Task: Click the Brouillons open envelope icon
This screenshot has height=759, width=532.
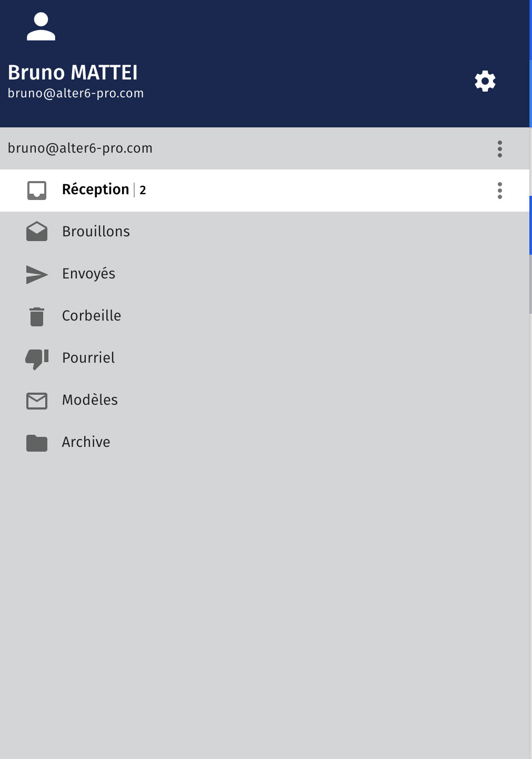Action: (37, 232)
